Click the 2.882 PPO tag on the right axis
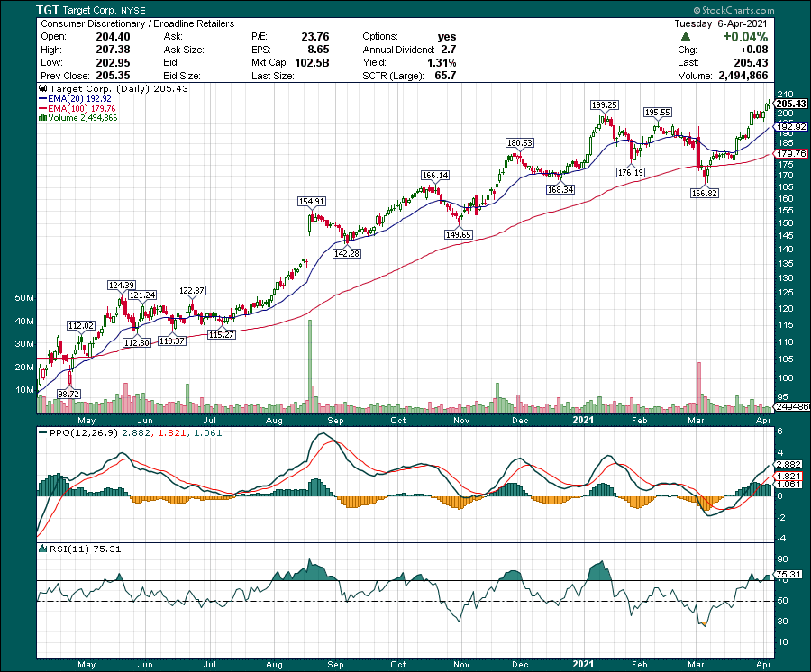This screenshot has height=672, width=811. pos(788,464)
